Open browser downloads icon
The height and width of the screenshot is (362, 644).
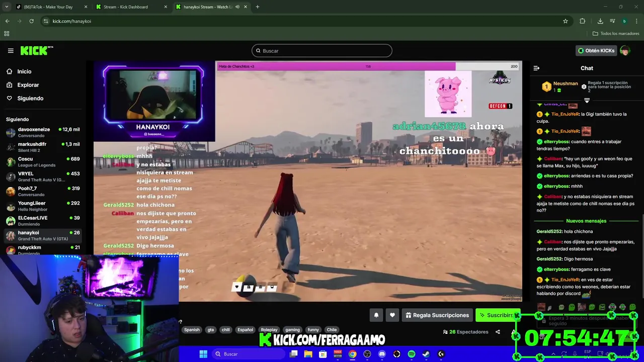(x=600, y=21)
